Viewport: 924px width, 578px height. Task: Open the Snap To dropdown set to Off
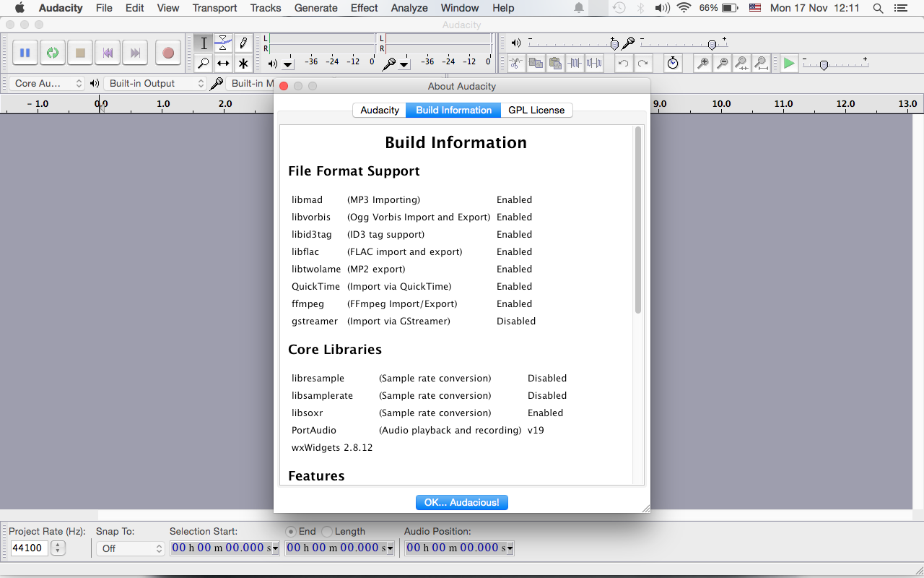coord(131,548)
